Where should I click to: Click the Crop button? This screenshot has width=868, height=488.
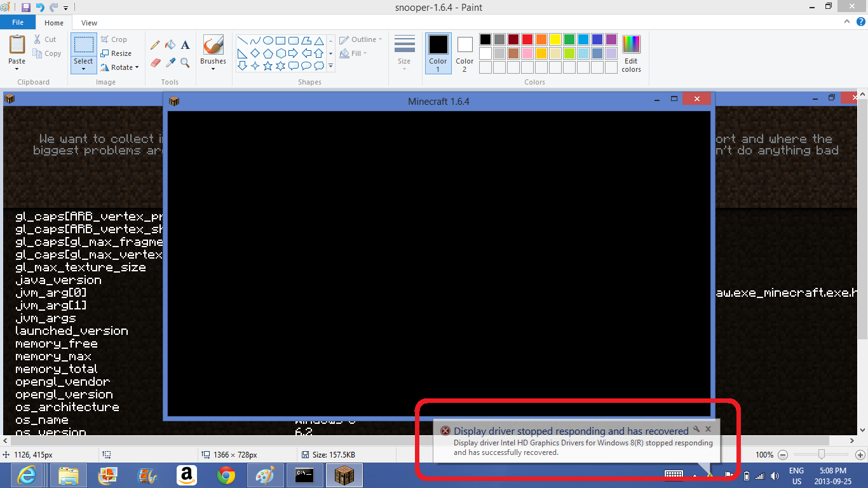pyautogui.click(x=114, y=39)
